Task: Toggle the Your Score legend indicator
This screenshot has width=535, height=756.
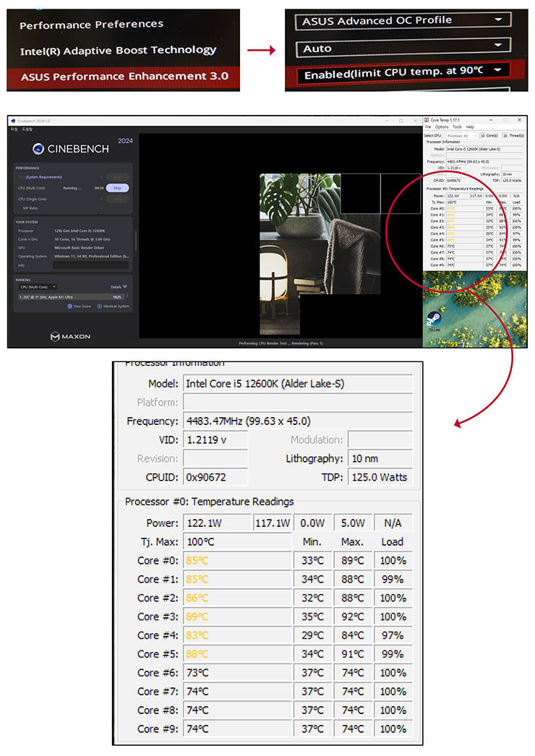Action: (69, 306)
